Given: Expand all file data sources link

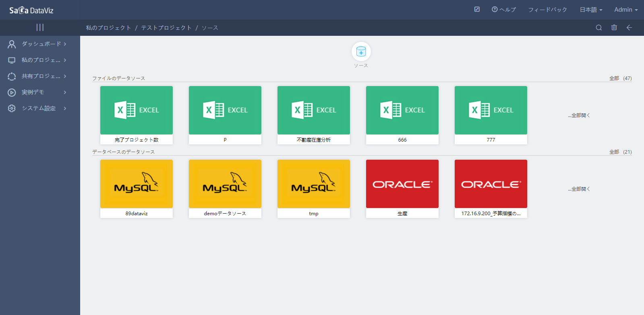Looking at the screenshot, I should point(579,115).
